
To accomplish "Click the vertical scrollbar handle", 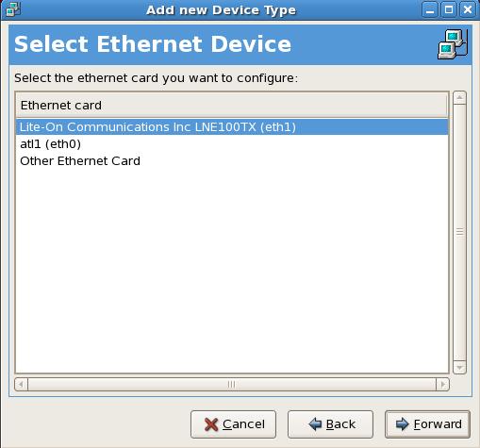I will 459,232.
